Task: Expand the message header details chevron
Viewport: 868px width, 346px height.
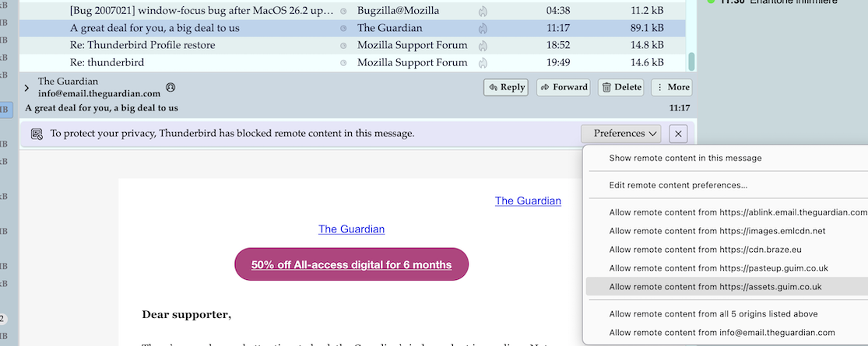Action: pyautogui.click(x=27, y=88)
